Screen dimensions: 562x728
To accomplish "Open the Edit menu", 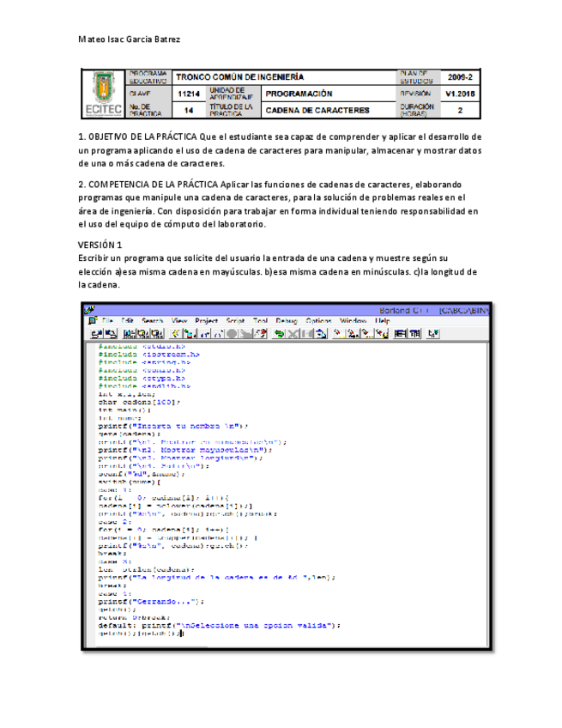I will [x=127, y=320].
